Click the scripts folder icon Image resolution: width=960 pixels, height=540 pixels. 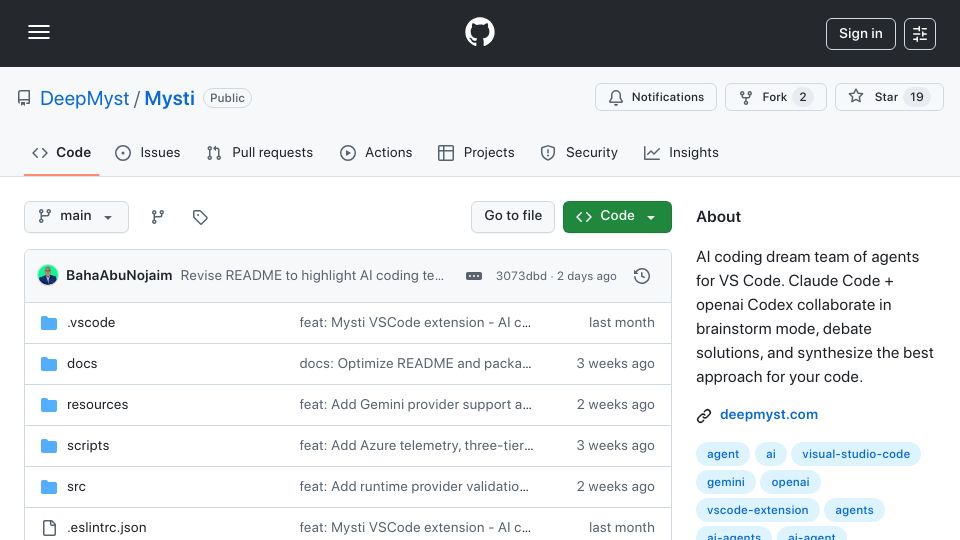(x=49, y=446)
